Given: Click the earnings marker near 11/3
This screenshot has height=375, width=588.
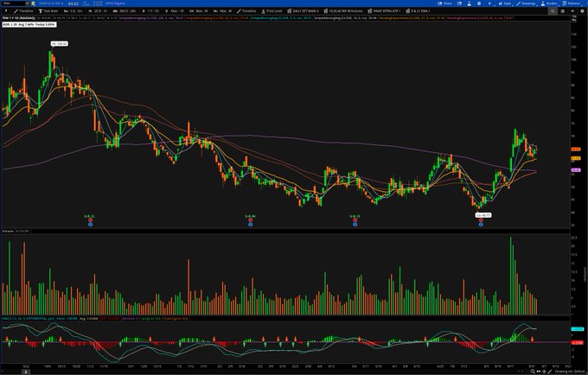Looking at the screenshot, I should pyautogui.click(x=91, y=222).
